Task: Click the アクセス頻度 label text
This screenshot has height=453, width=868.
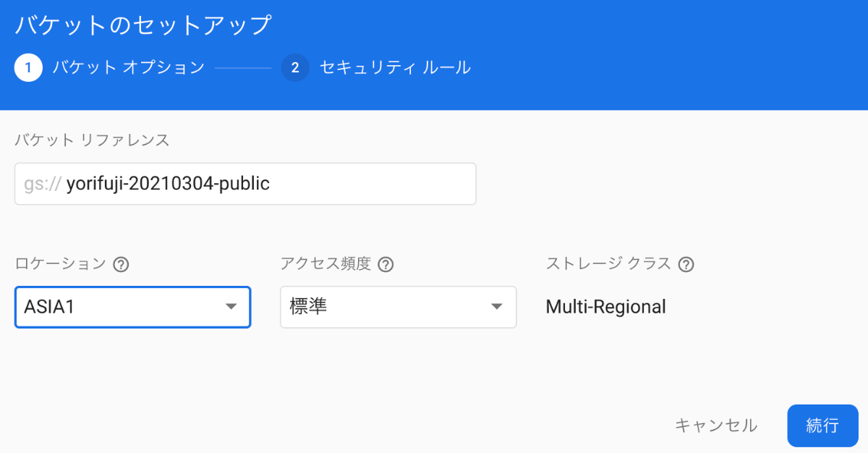Action: (x=325, y=264)
